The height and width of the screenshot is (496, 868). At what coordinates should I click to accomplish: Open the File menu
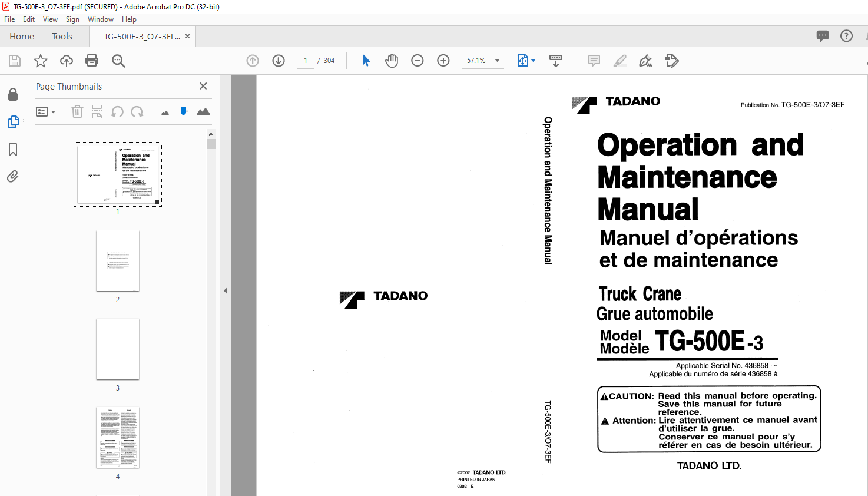pos(9,19)
